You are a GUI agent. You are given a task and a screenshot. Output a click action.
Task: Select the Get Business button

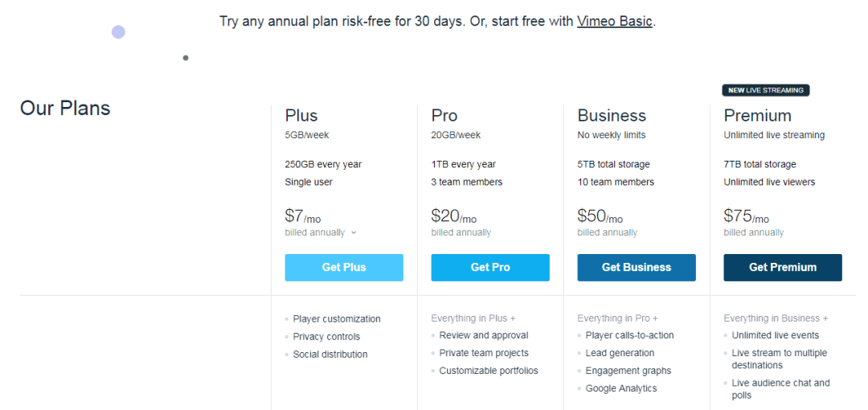tap(636, 268)
